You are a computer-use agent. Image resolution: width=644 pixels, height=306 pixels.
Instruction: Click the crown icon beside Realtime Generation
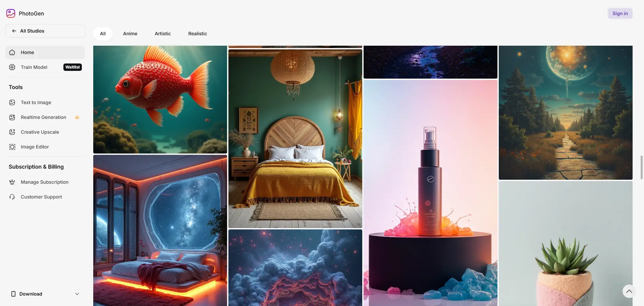pyautogui.click(x=77, y=117)
